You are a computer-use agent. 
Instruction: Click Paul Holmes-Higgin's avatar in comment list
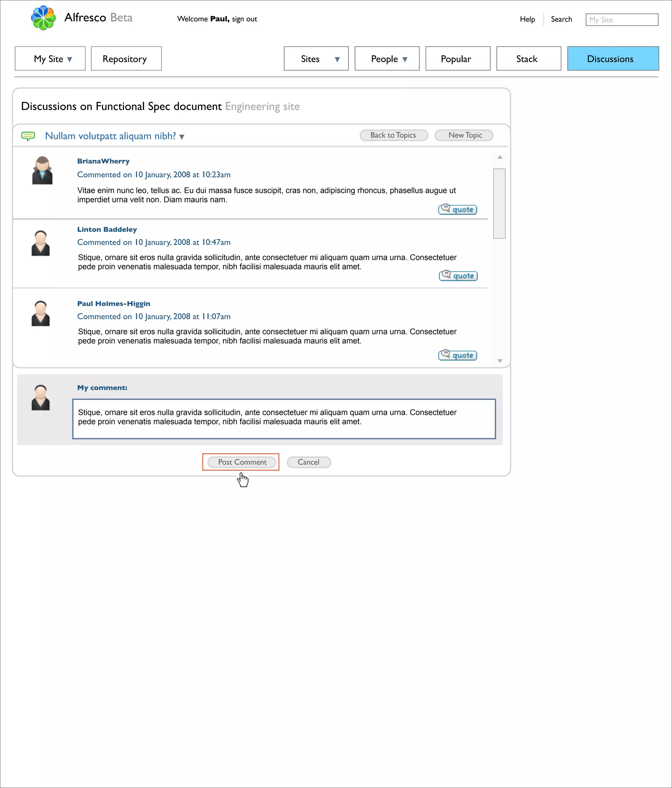[41, 313]
